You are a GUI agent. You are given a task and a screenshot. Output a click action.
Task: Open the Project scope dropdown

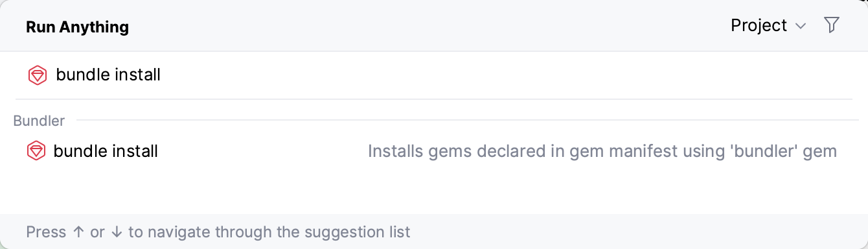pos(768,25)
